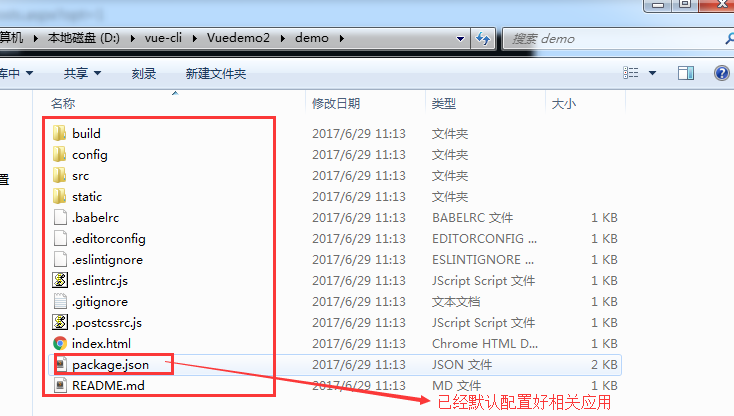
Task: Expand the address bar history dropdown
Action: pyautogui.click(x=461, y=39)
